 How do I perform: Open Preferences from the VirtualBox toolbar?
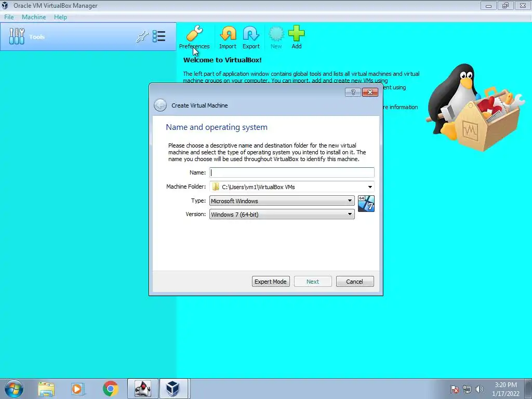coord(194,37)
